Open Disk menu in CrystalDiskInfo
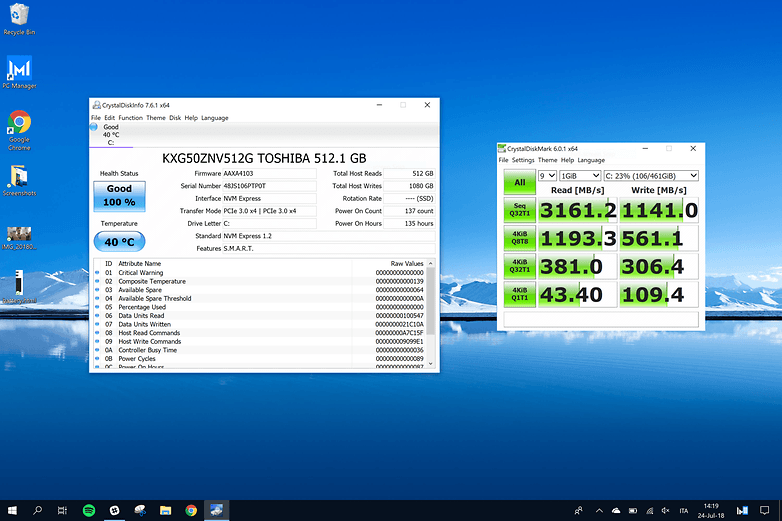 [x=175, y=118]
